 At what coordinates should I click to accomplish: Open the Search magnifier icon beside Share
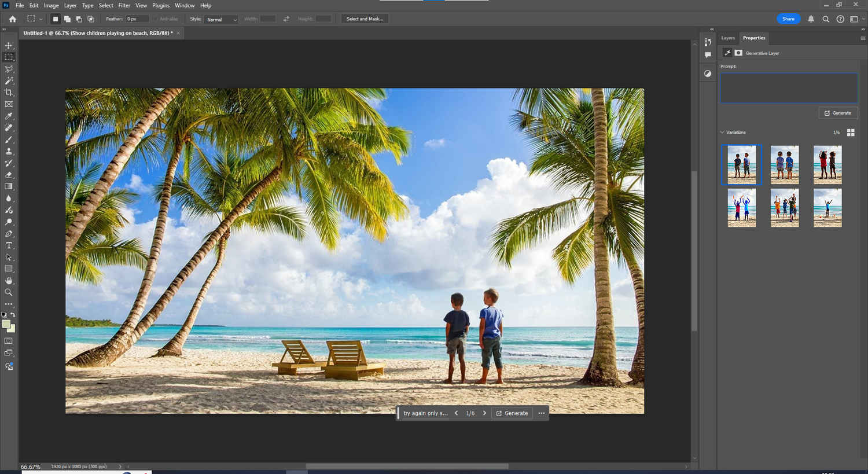pyautogui.click(x=826, y=19)
